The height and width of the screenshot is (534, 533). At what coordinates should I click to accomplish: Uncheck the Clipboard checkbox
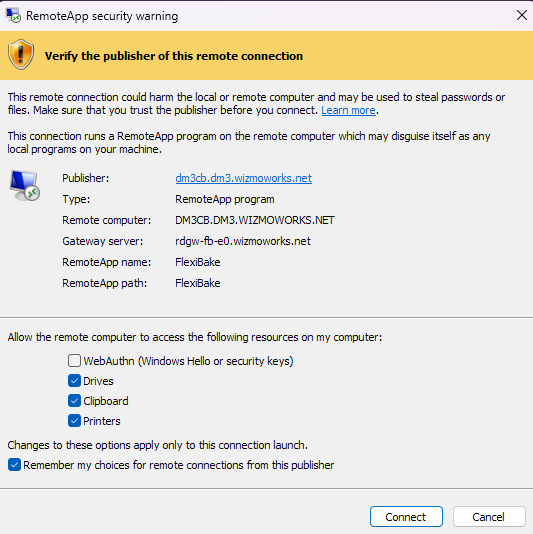point(74,400)
